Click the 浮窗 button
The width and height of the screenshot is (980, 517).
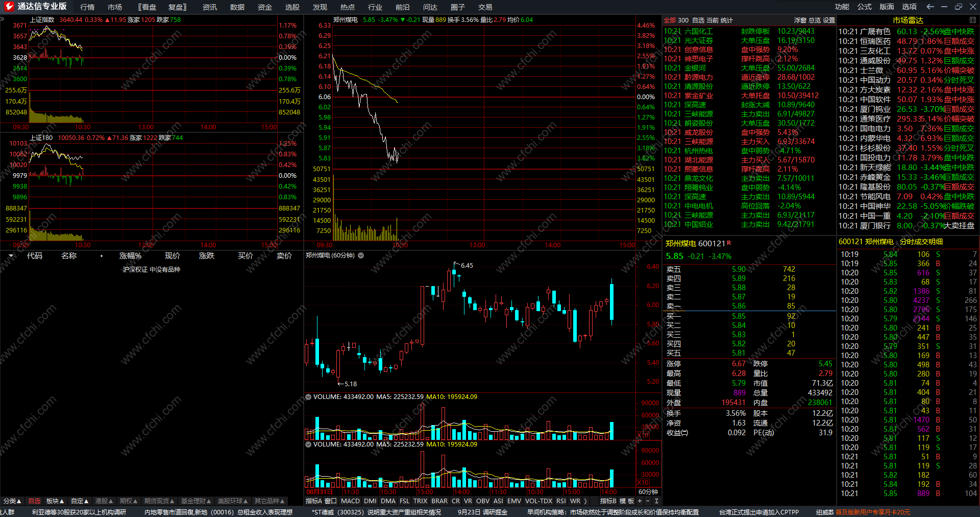click(x=800, y=20)
